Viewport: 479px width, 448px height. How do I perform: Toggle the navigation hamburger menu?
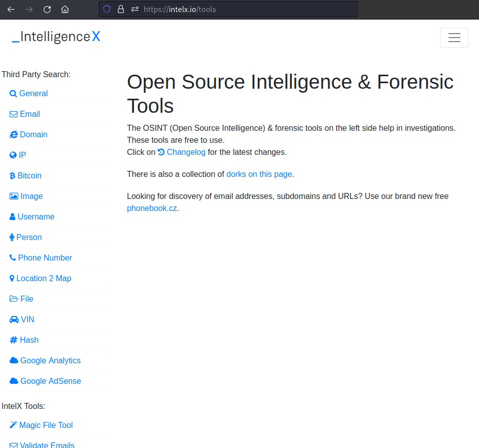454,38
